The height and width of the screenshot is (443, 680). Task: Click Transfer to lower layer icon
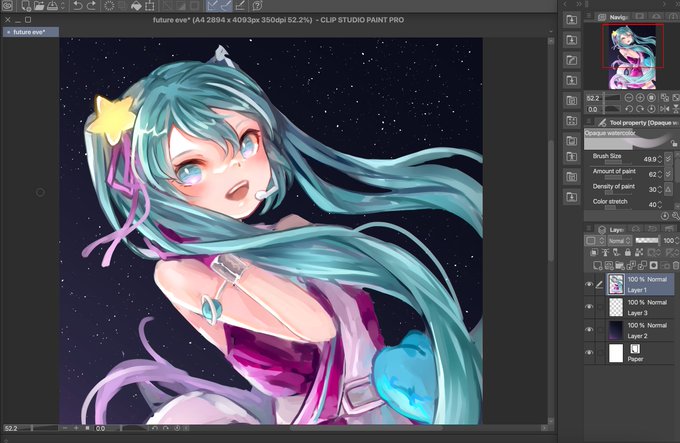631,265
